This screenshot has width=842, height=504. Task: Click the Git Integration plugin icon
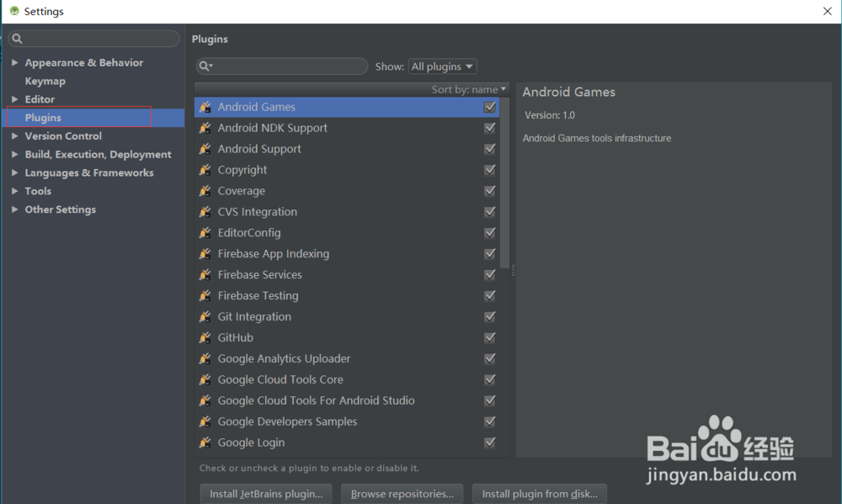pyautogui.click(x=205, y=316)
